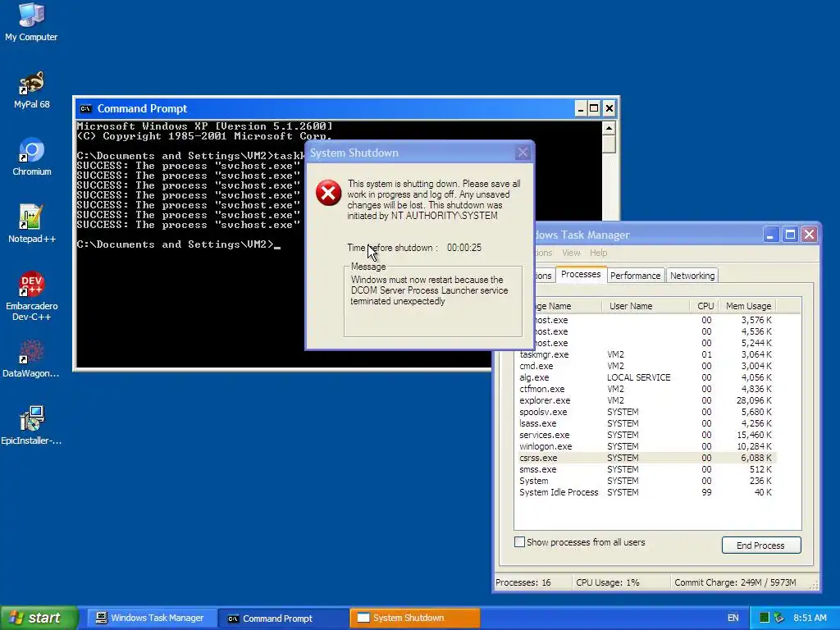
Task: Sort processes by CPU column header
Action: (705, 306)
